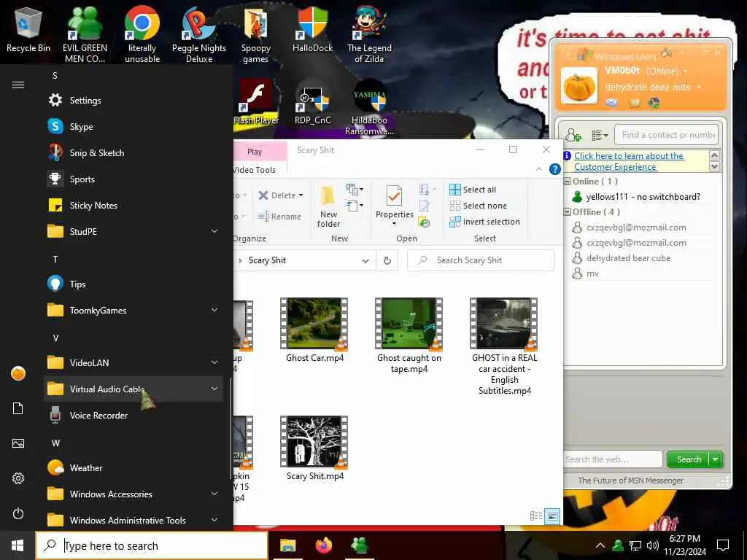Open Sports app in Start menu
This screenshot has width=747, height=560.
133,179
